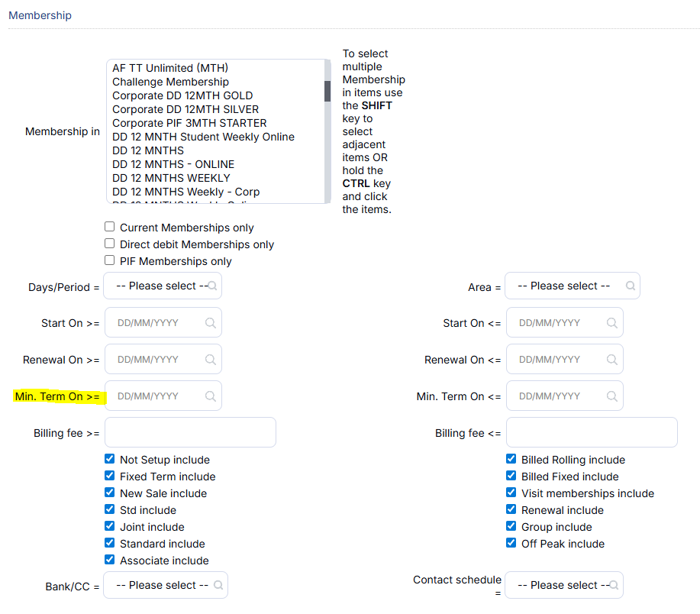Focus the Min. Term On <= date field

(565, 396)
